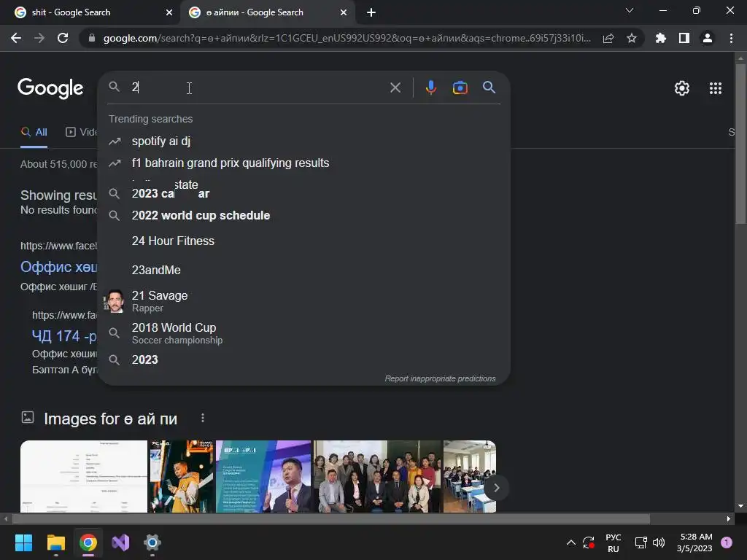The height and width of the screenshot is (560, 747).
Task: Open File Explorer from taskbar
Action: click(55, 542)
